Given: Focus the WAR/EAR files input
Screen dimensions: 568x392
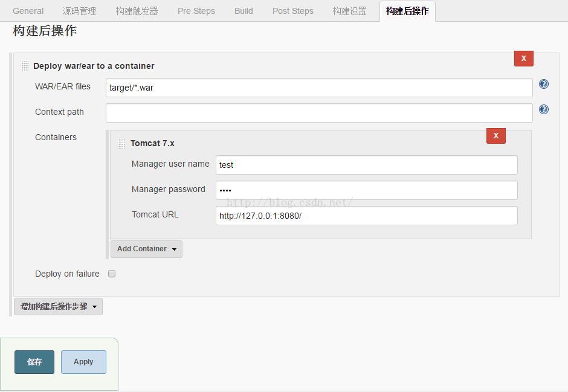Looking at the screenshot, I should click(319, 88).
